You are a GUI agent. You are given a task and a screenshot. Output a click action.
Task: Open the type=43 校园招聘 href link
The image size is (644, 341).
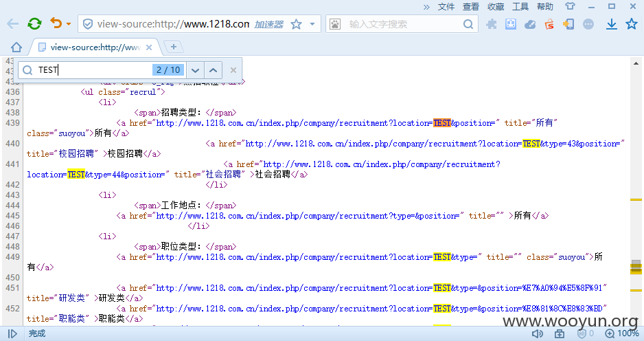(x=434, y=144)
